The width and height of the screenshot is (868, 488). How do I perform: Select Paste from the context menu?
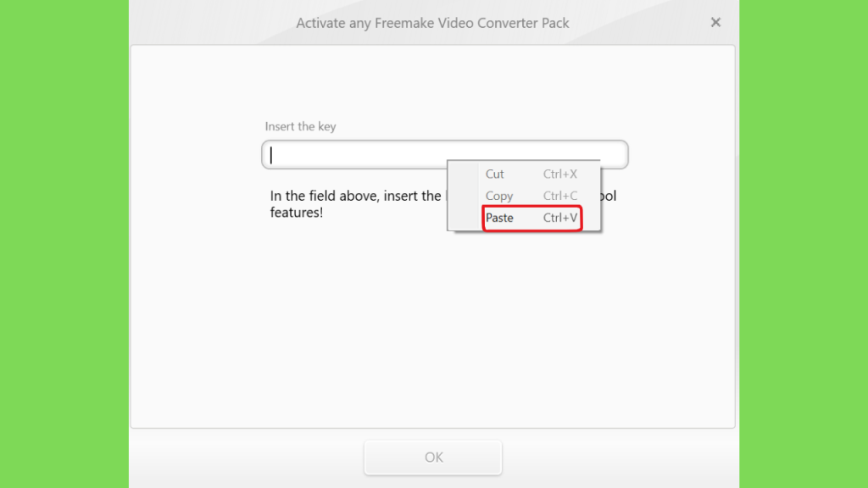531,218
